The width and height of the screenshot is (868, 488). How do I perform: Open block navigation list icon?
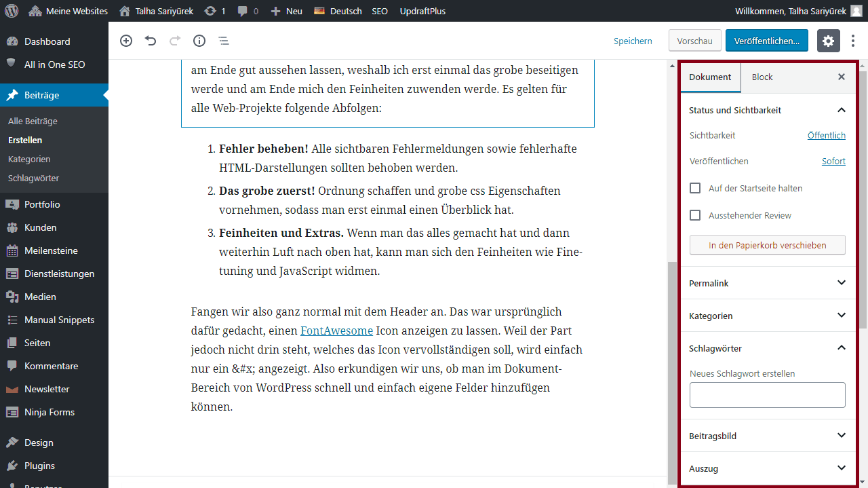tap(224, 41)
